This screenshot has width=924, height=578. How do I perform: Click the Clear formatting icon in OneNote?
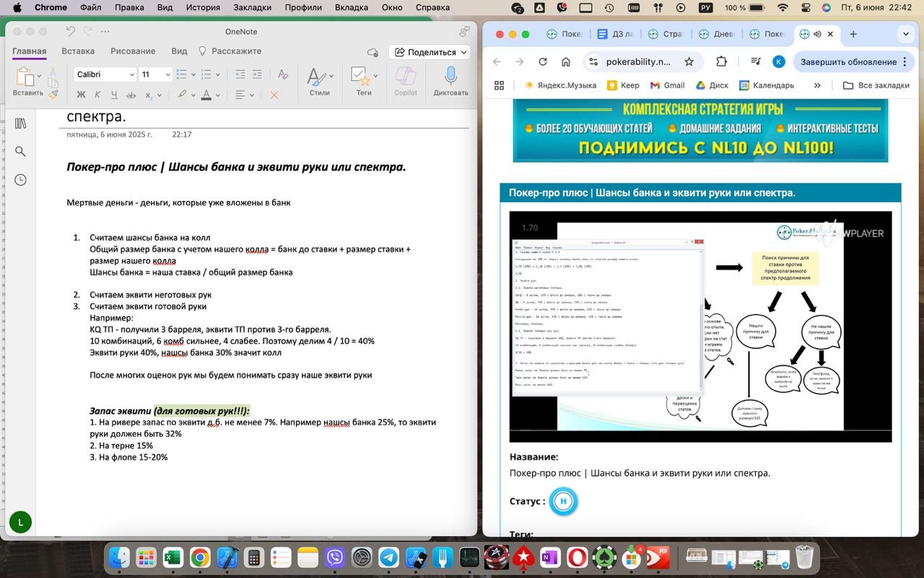point(283,74)
